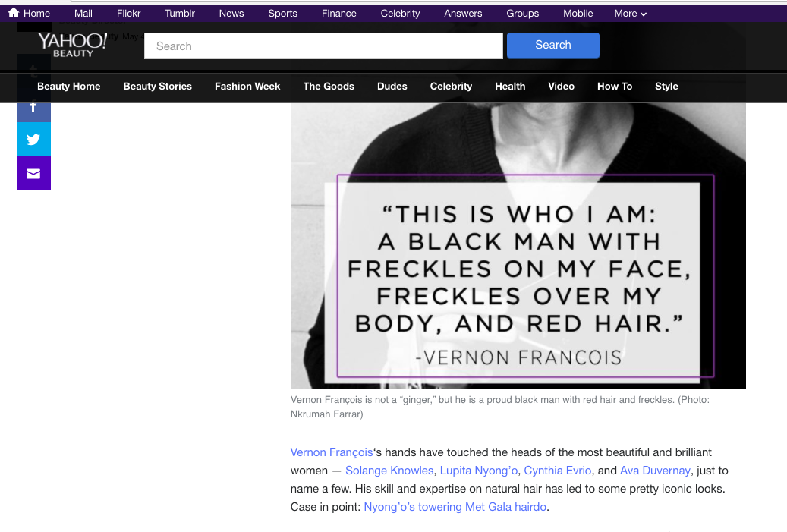The height and width of the screenshot is (532, 787).
Task: Go to Fashion Week section
Action: click(x=247, y=87)
